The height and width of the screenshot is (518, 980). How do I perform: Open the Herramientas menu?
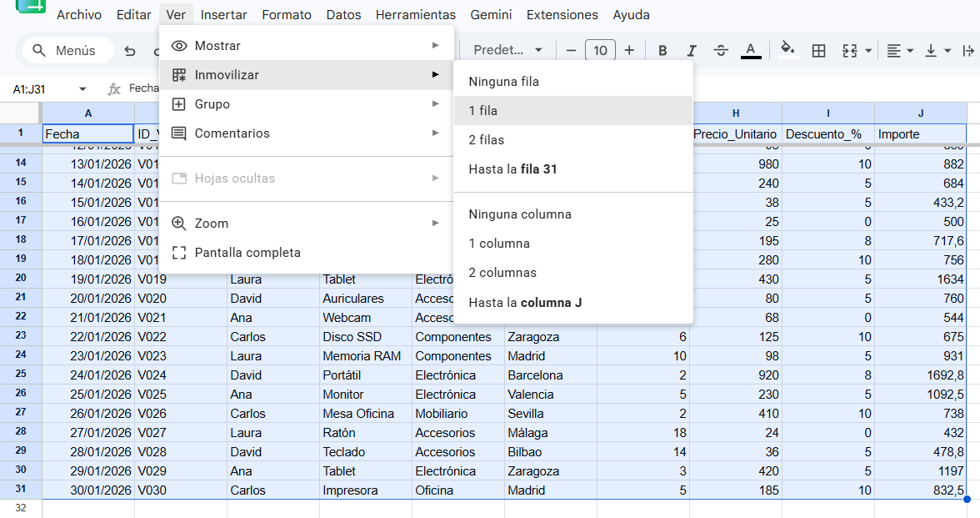pyautogui.click(x=416, y=14)
